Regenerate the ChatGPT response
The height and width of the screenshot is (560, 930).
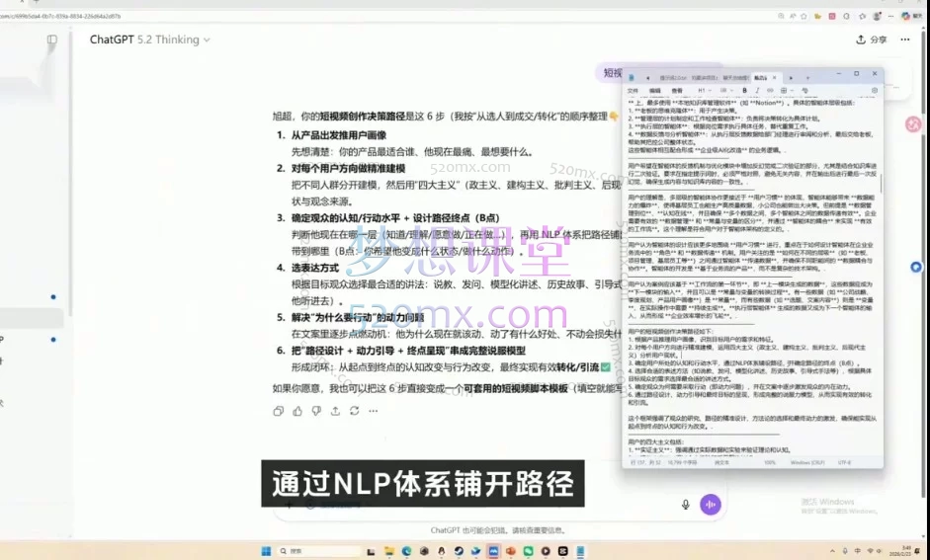tap(354, 411)
